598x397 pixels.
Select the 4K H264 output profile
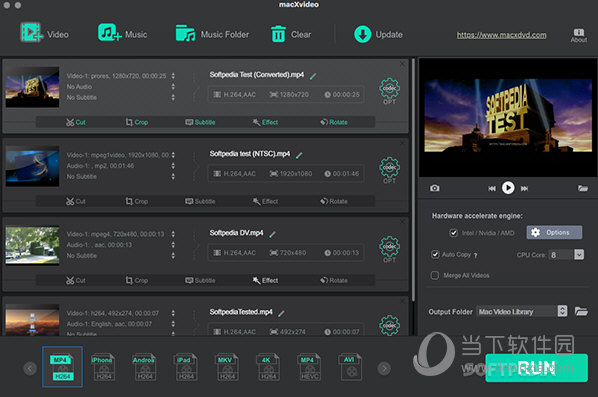268,367
